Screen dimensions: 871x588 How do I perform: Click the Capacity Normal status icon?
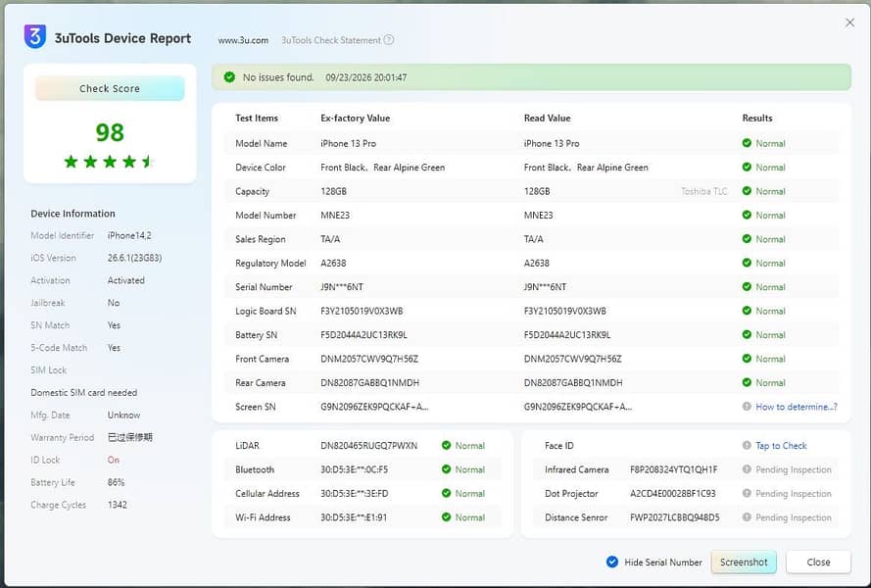[747, 191]
